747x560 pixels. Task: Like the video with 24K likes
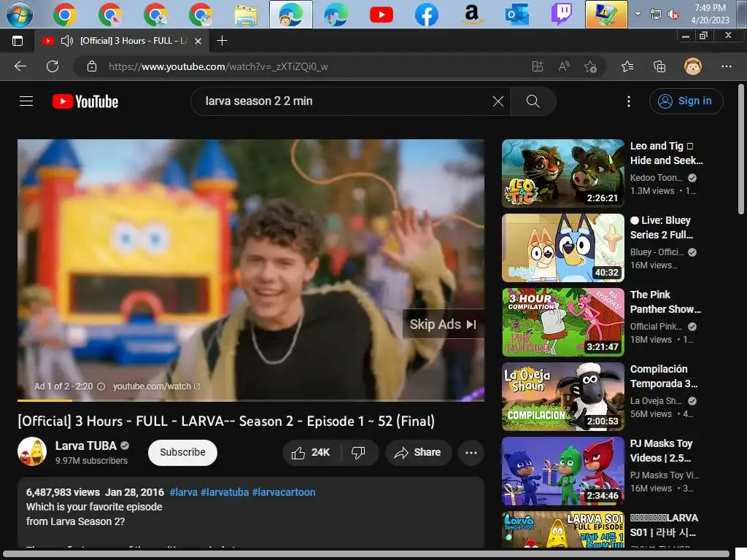coord(311,452)
